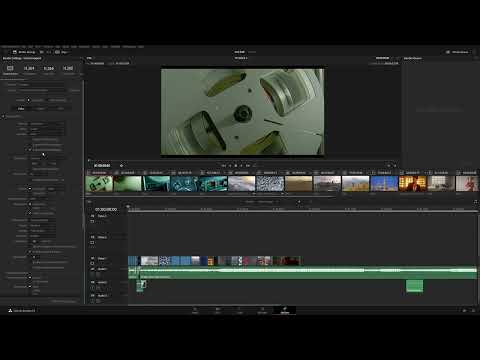
Task: Click Add to Render Queue button
Action: click(64, 301)
